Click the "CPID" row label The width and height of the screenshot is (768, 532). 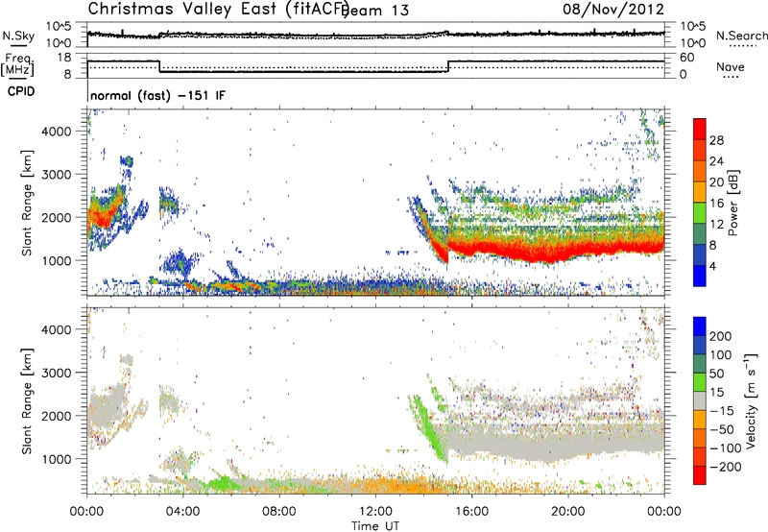(21, 91)
